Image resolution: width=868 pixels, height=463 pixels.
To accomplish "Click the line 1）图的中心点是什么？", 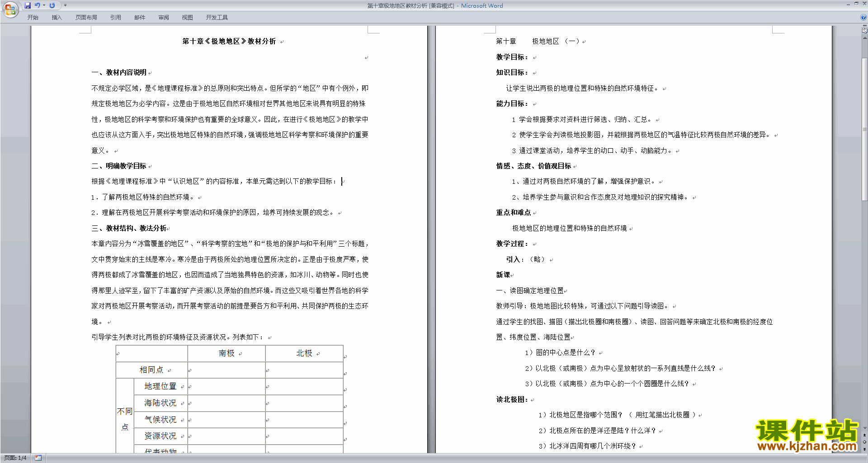I will pyautogui.click(x=560, y=352).
